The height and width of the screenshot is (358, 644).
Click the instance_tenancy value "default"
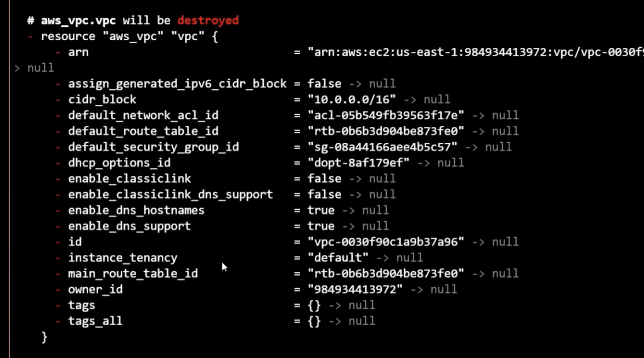click(338, 258)
